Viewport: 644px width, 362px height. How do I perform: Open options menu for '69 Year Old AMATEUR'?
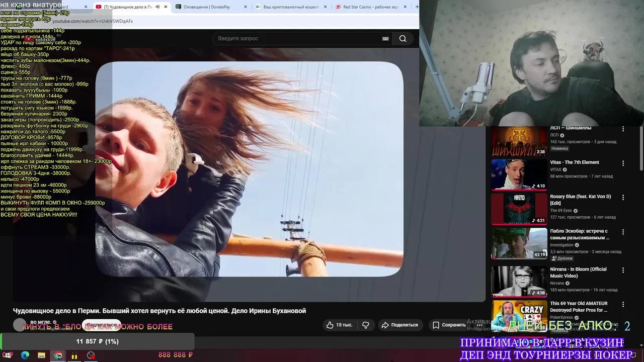click(x=623, y=304)
